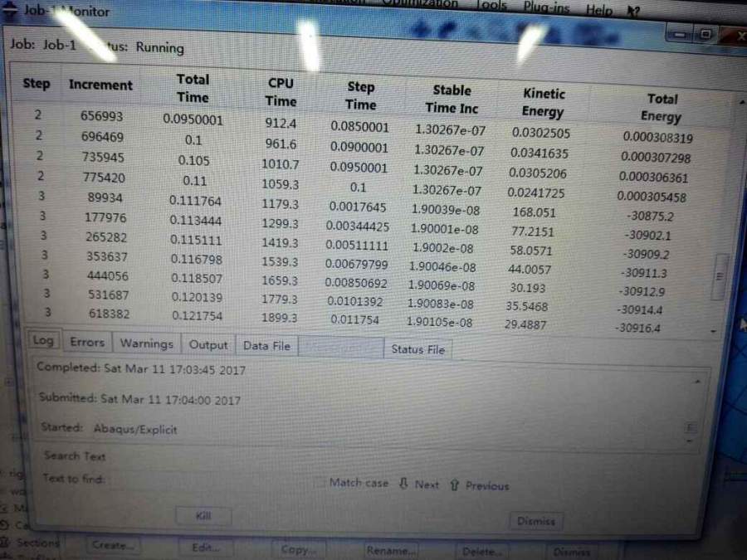Click Create in the Job Manager window
The image size is (747, 560).
[x=113, y=545]
